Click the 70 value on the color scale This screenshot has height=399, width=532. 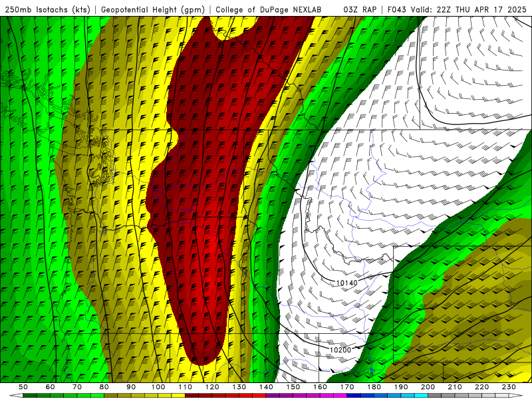(x=77, y=387)
